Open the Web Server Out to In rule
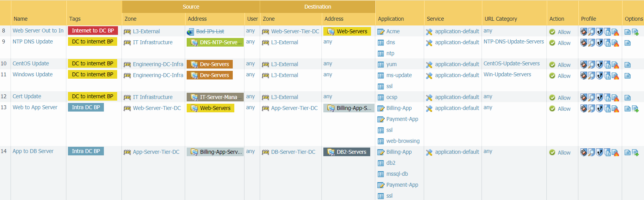This screenshot has width=644, height=200. pyautogui.click(x=38, y=31)
